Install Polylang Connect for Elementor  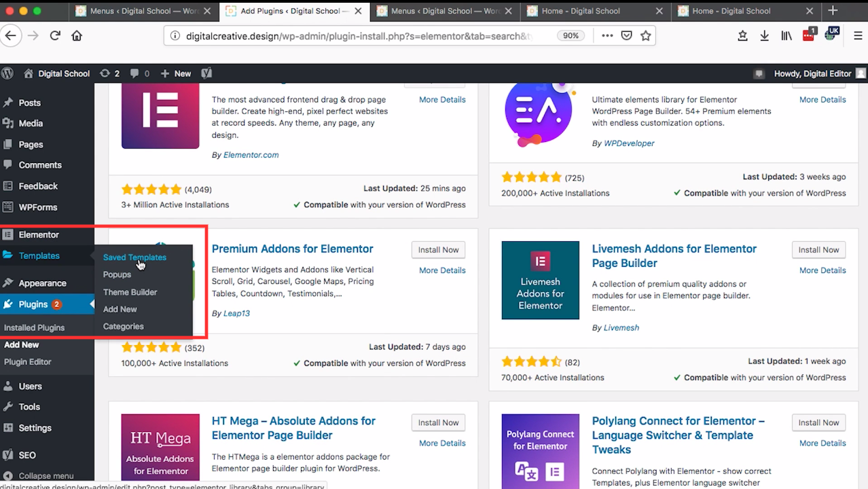pyautogui.click(x=818, y=422)
